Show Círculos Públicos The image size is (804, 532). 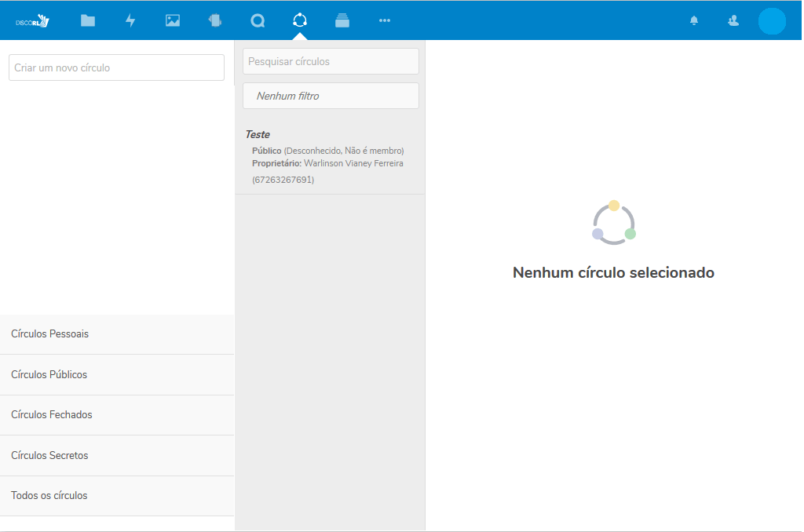click(x=117, y=375)
